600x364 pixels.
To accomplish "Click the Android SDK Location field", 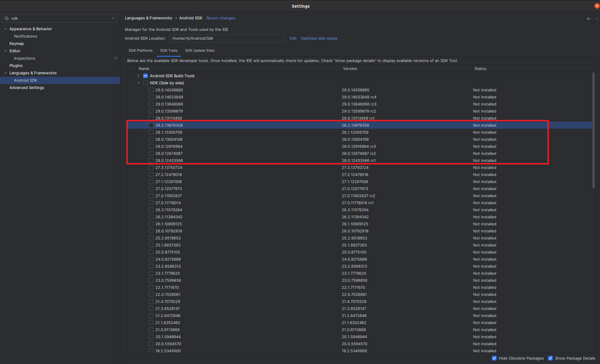I will tap(227, 38).
